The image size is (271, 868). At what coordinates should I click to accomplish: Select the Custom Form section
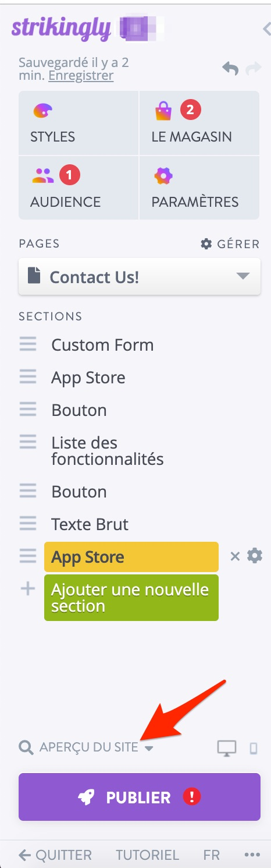(102, 345)
